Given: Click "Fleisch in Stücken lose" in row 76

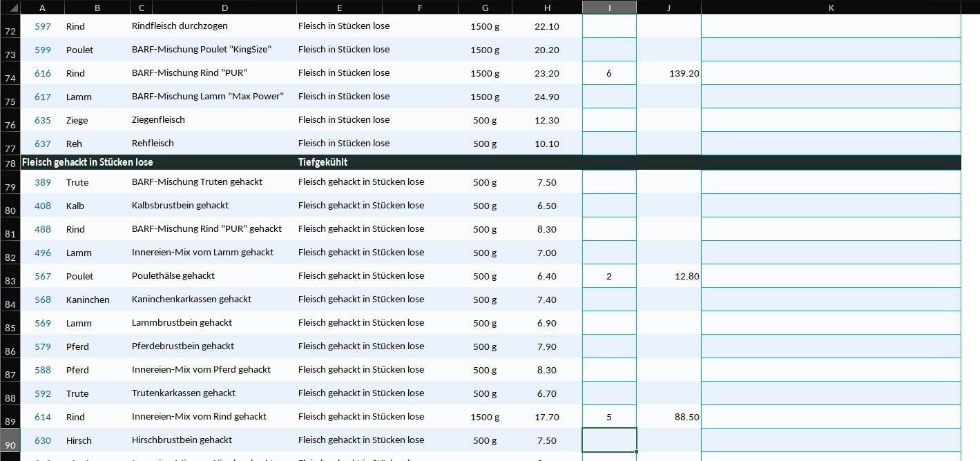Looking at the screenshot, I should tap(344, 120).
